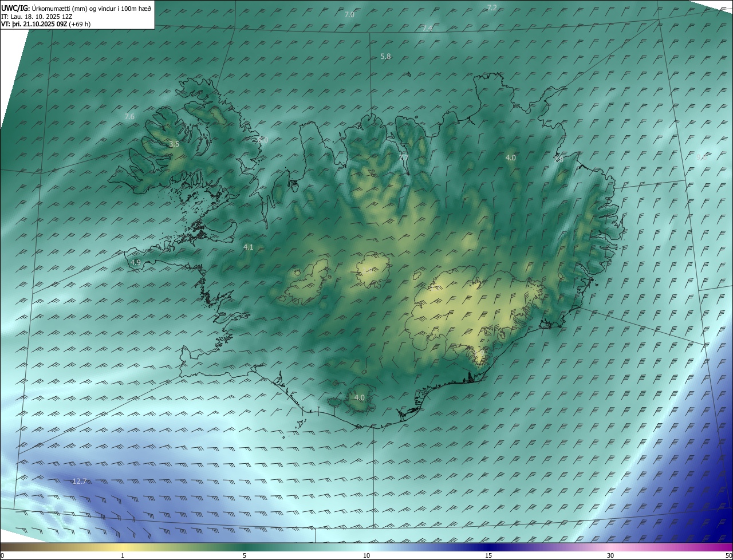733x560 pixels.
Task: Click the 15 tick on the color scale
Action: [x=488, y=555]
